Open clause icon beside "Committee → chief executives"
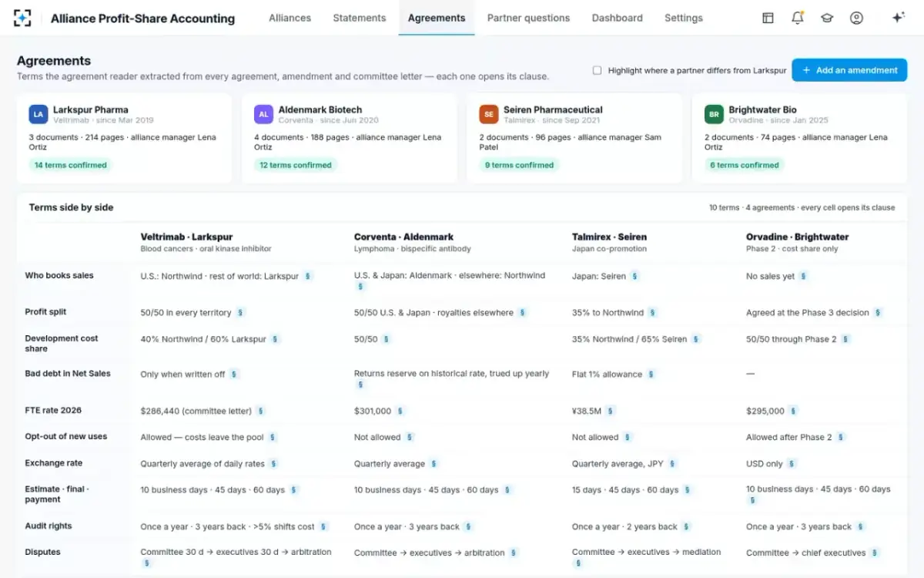Viewport: 924px width, 578px height. (x=875, y=553)
